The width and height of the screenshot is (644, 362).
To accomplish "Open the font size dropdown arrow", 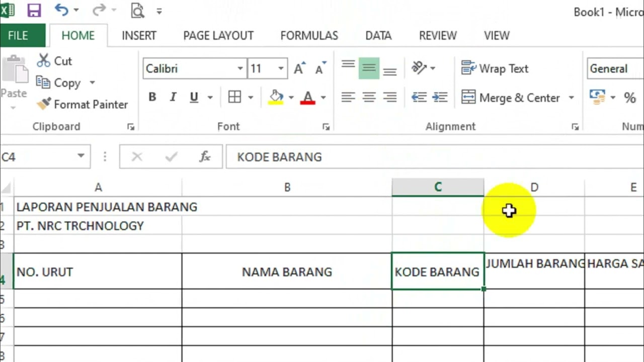I will [x=281, y=69].
